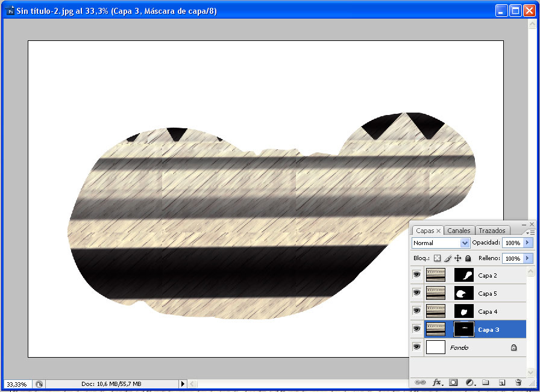Image resolution: width=540 pixels, height=392 pixels.
Task: Open the status bar info arrow menu
Action: 183,384
